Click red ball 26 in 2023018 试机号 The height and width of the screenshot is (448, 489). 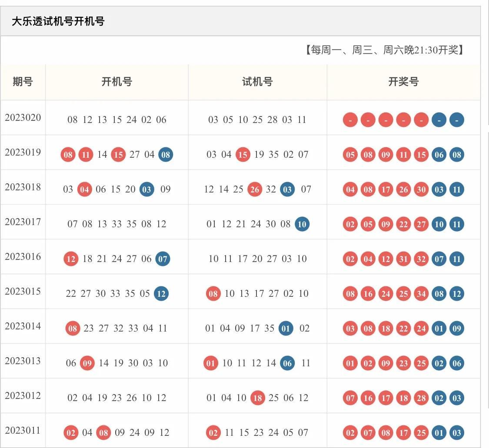(255, 189)
